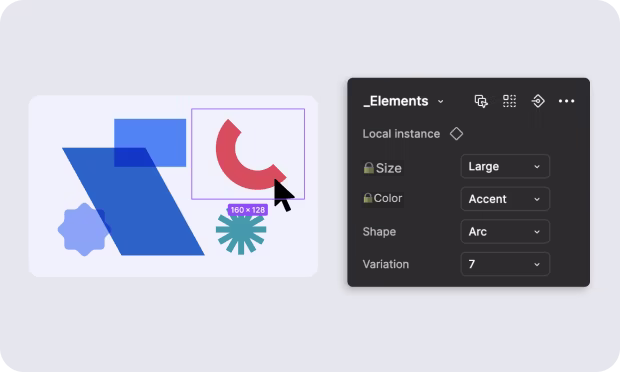
Task: Open the Color dropdown showing Accent
Action: click(505, 199)
